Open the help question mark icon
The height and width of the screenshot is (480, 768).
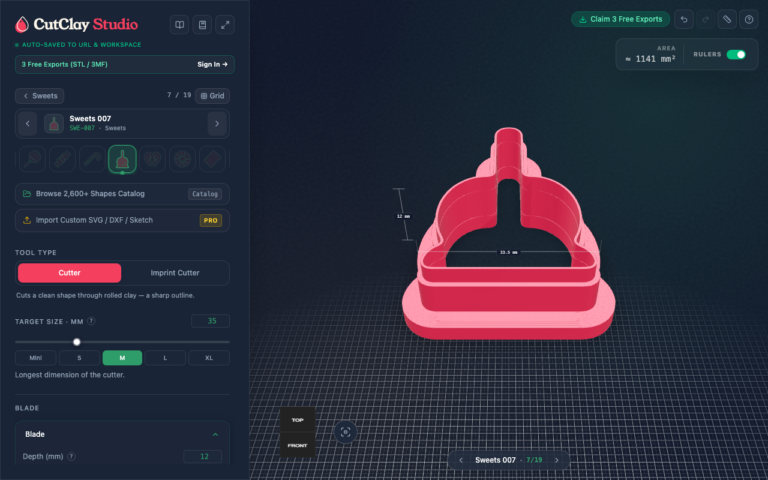pos(748,20)
